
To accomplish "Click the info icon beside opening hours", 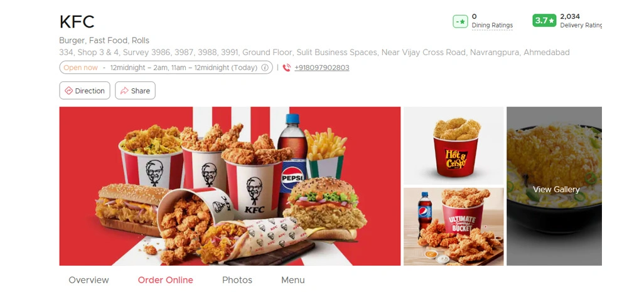I will [x=265, y=68].
